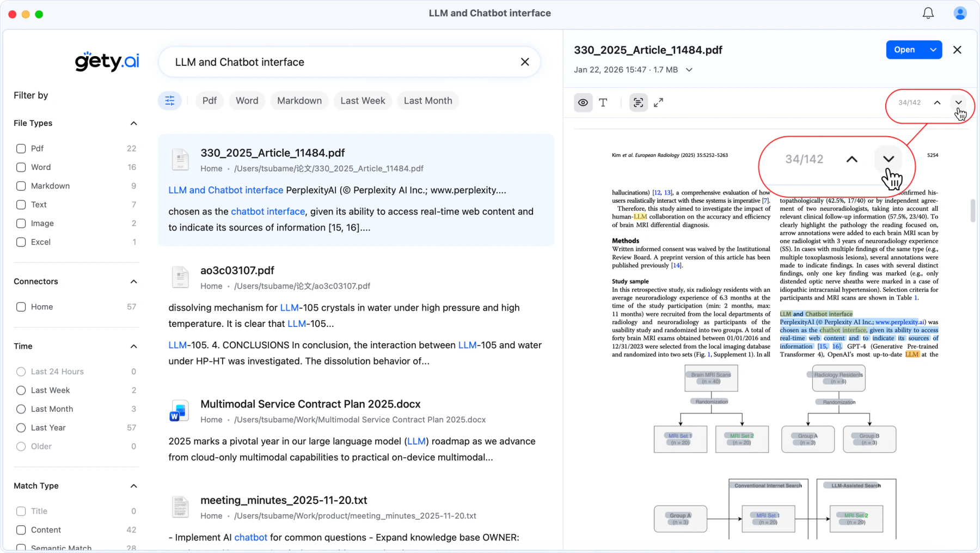Check the Content match type filter
Screen dimensions: 980x553
point(21,530)
